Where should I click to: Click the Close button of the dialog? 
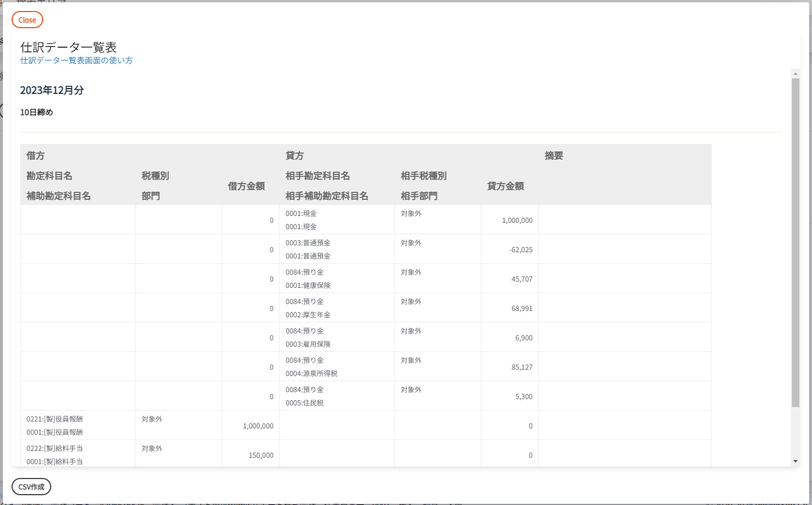pyautogui.click(x=27, y=20)
